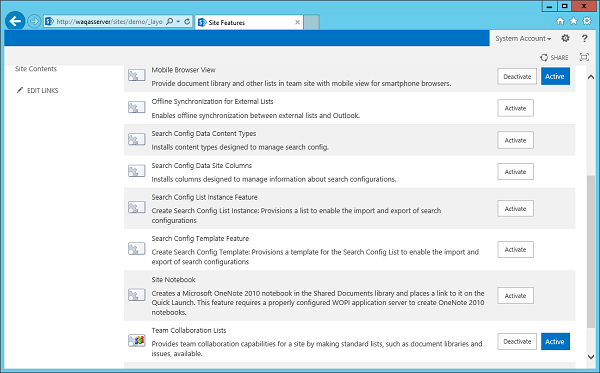Click the Search Config Template Feature icon
Viewport: 600px width, 373px height.
[136, 249]
